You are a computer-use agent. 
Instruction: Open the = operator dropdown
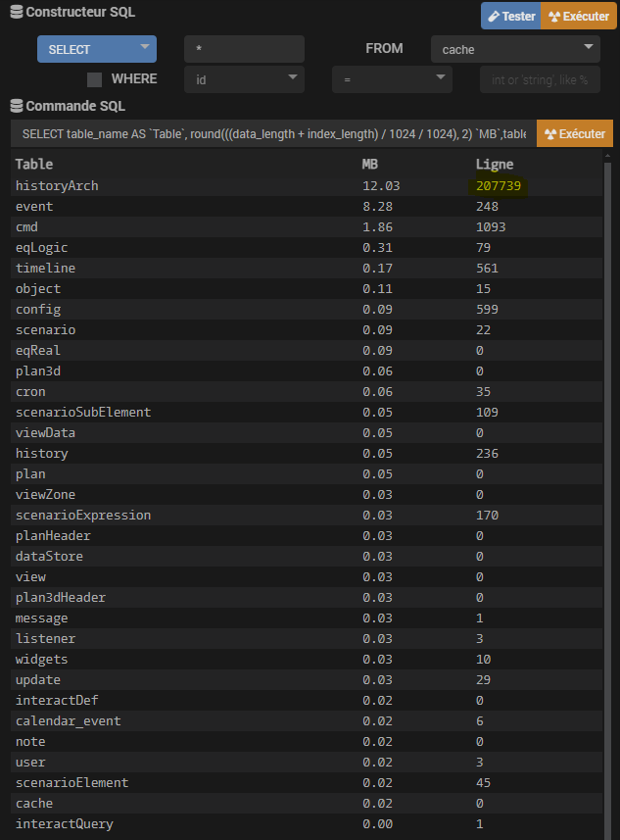(392, 79)
